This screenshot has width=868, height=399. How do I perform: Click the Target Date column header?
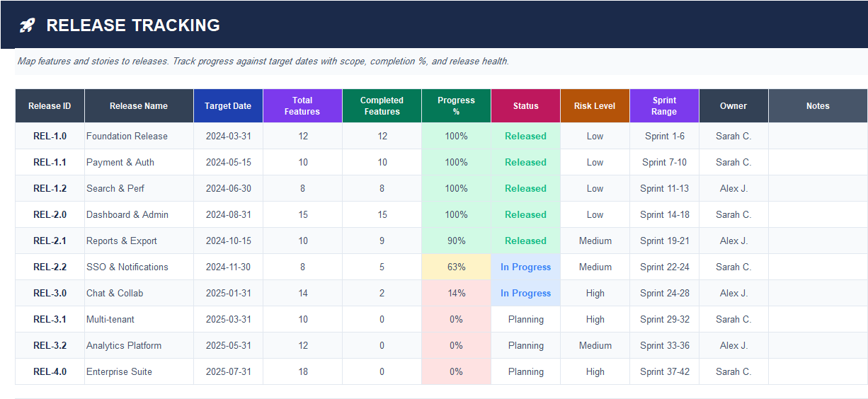(x=228, y=106)
